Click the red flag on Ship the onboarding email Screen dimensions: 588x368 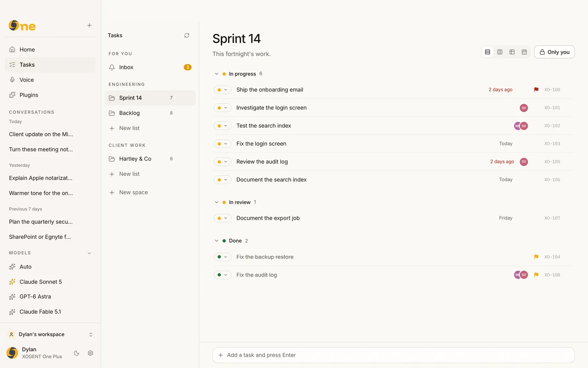536,90
